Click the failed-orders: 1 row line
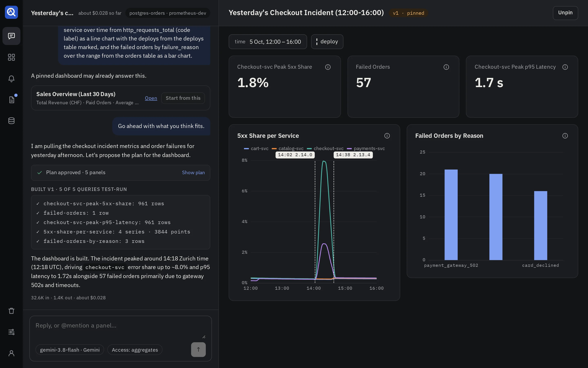This screenshot has width=588, height=368. click(76, 213)
